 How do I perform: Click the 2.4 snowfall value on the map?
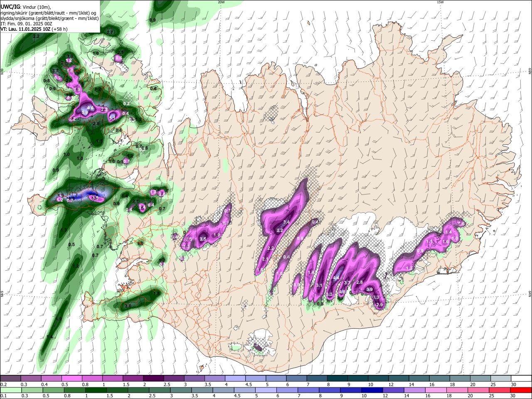click(x=142, y=207)
